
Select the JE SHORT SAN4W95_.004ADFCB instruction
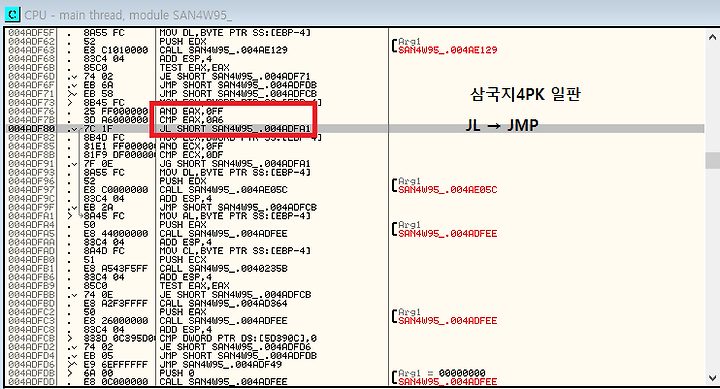pos(235,294)
